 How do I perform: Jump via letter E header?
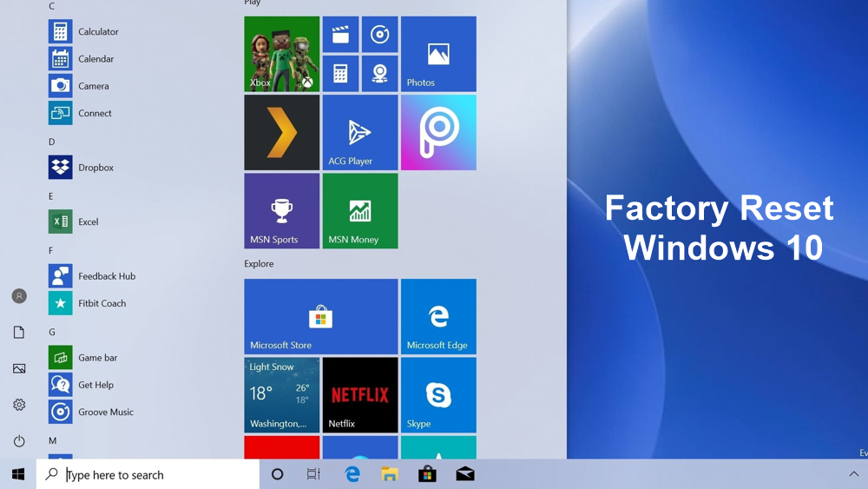point(51,196)
